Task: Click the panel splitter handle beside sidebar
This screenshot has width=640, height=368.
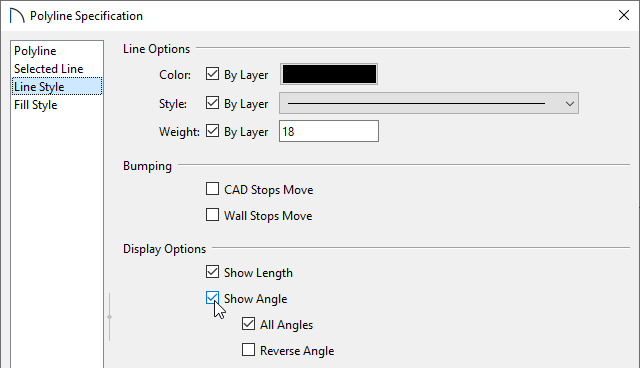Action: pos(109,317)
